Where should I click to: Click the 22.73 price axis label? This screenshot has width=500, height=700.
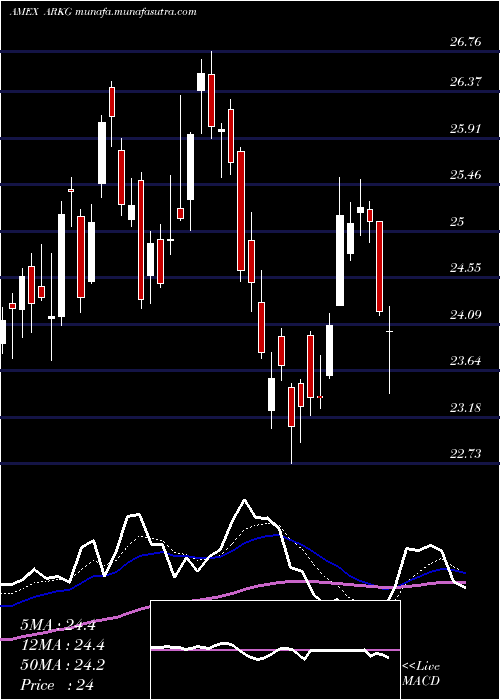tap(466, 454)
